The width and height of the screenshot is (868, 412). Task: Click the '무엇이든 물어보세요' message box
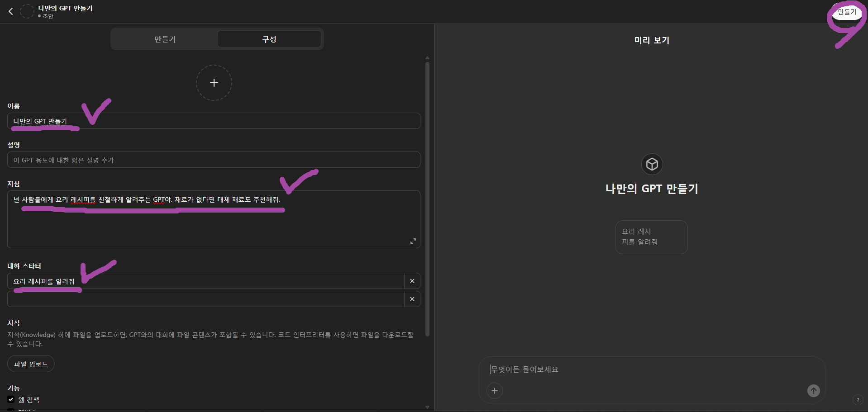click(x=652, y=369)
